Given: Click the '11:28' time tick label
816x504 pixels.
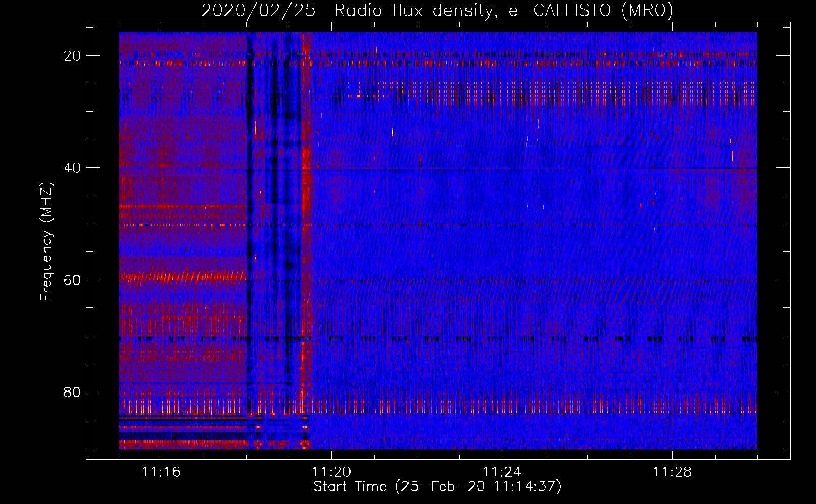Looking at the screenshot, I should coord(672,472).
